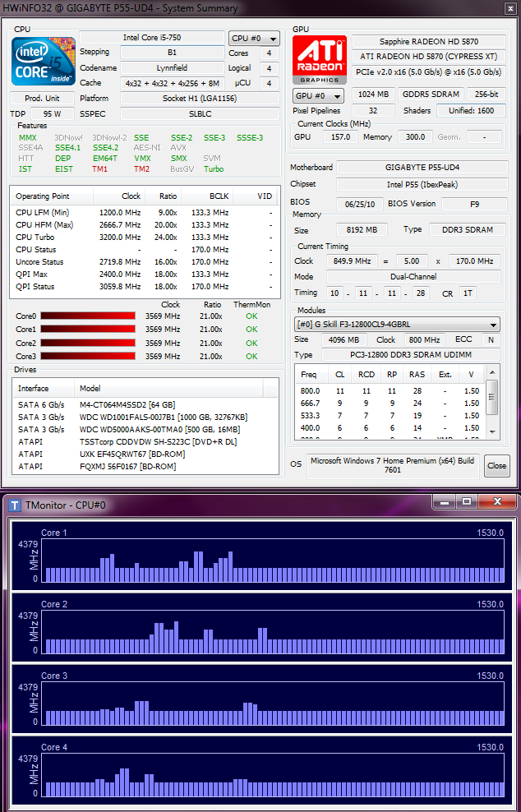Click the memory timings table scrollbar down arrow

(x=492, y=432)
